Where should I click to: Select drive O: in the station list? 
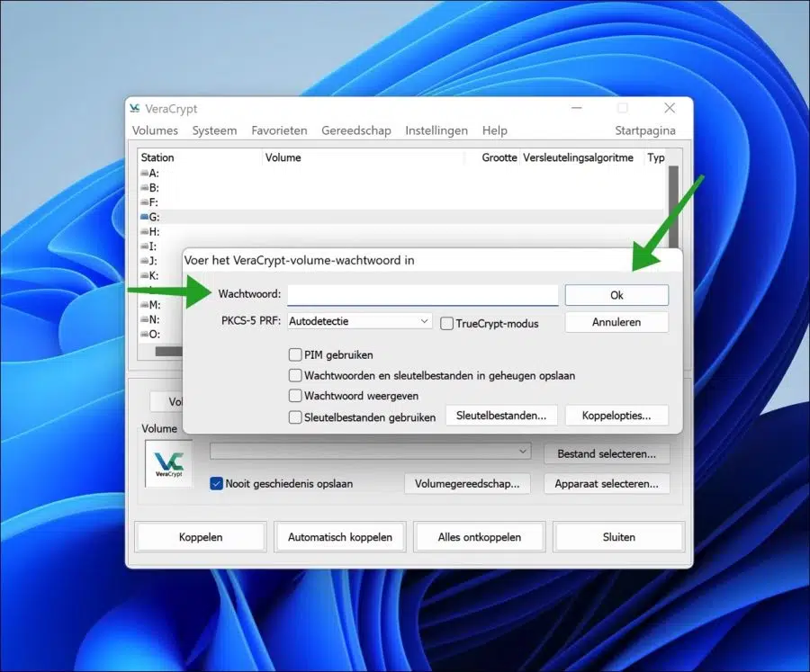coord(149,334)
